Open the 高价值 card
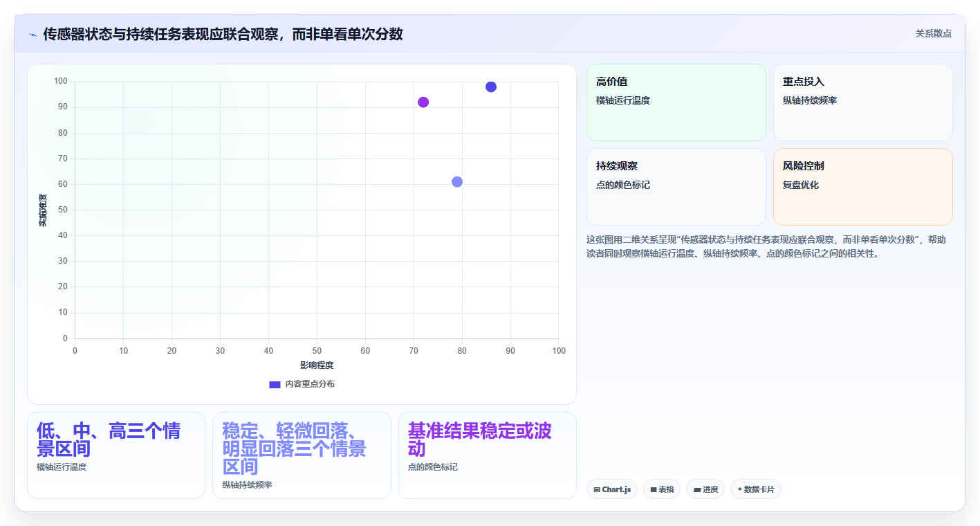Viewport: 980px width, 526px height. coord(676,102)
